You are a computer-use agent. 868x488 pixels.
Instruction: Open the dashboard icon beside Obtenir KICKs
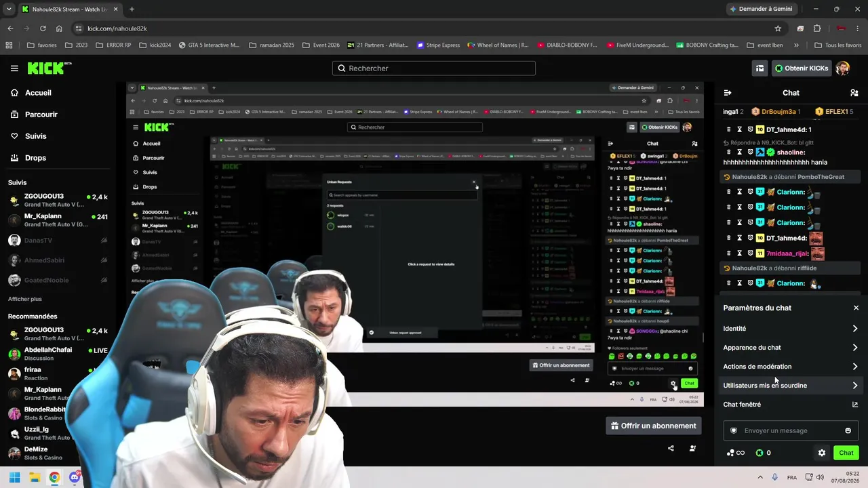(x=759, y=68)
